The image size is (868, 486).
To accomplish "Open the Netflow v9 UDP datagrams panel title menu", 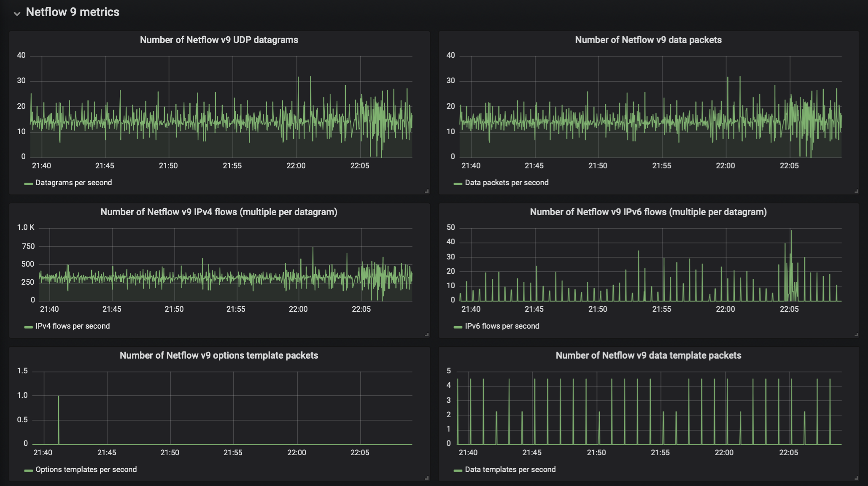I will coord(219,40).
